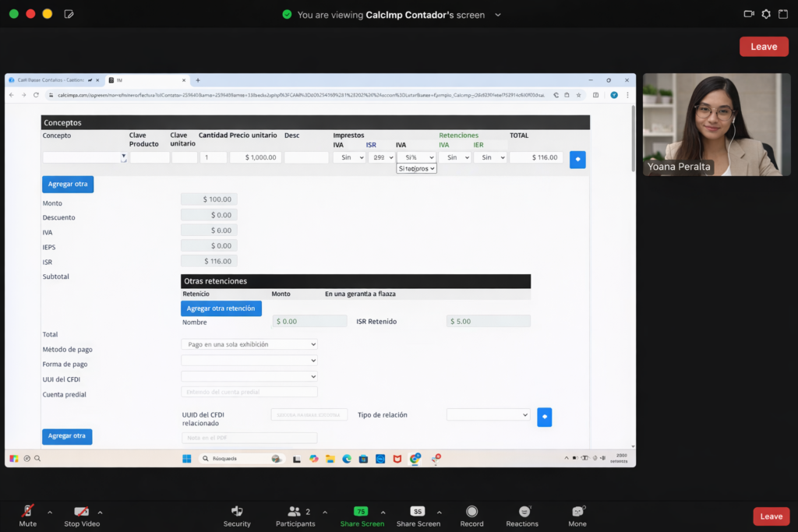This screenshot has height=532, width=798.
Task: Click the Agregar otra retención button
Action: click(x=221, y=308)
